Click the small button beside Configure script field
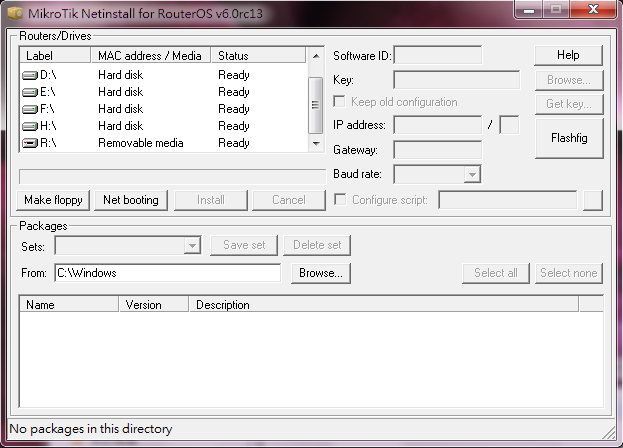This screenshot has width=623, height=448. click(593, 200)
